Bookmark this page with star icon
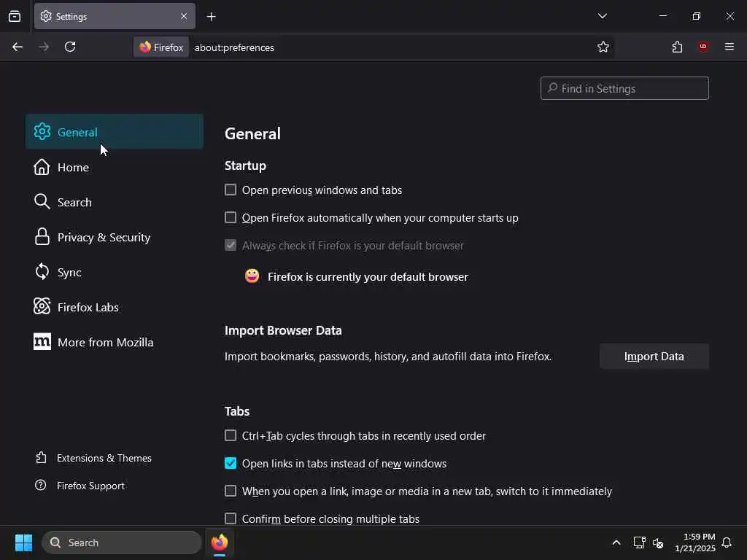 tap(603, 47)
